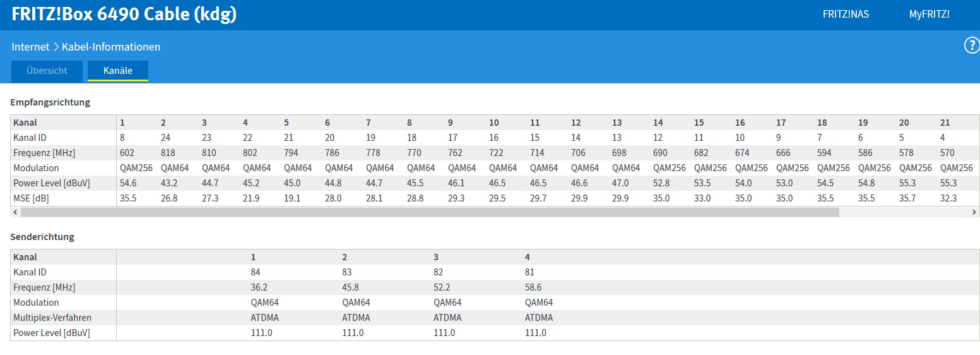The height and width of the screenshot is (355, 980).
Task: Click the upstream frequency 36.2
Action: 259,287
